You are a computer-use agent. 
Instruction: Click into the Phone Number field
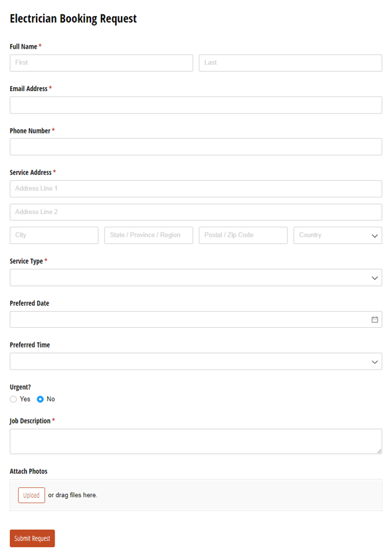[x=196, y=147]
